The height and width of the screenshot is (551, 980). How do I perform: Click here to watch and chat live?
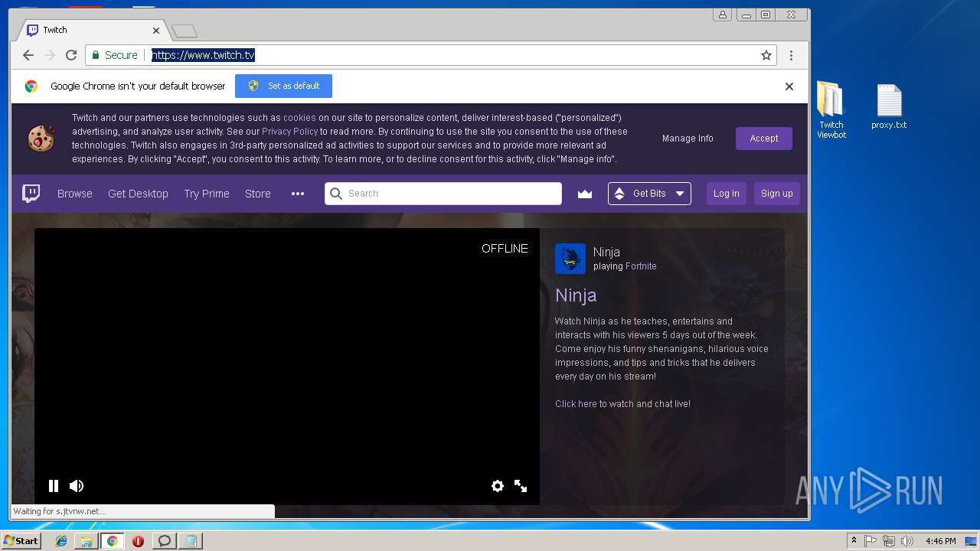coord(622,404)
